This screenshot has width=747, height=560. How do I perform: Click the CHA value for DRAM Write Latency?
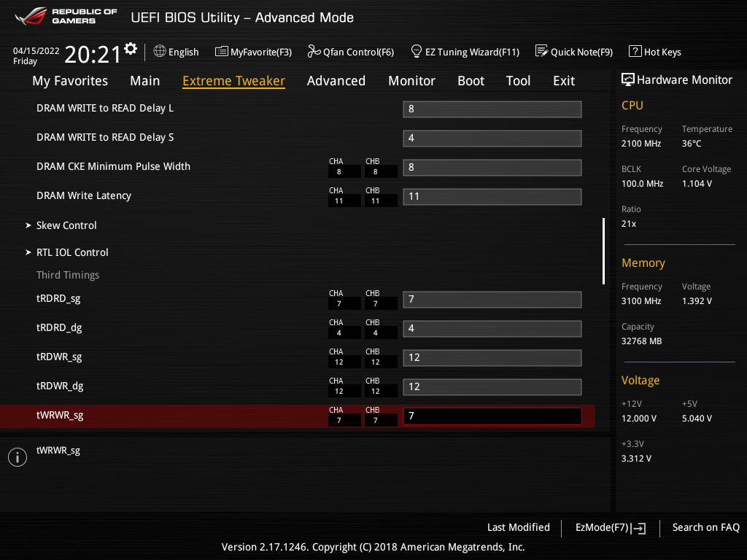pyautogui.click(x=338, y=201)
